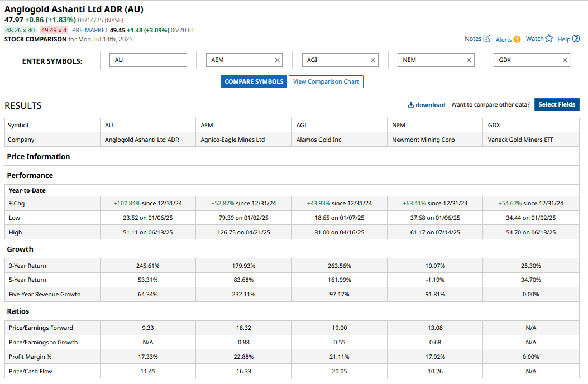The image size is (588, 384).
Task: Click Price/Cash Flow value 20.05
Action: click(x=340, y=371)
